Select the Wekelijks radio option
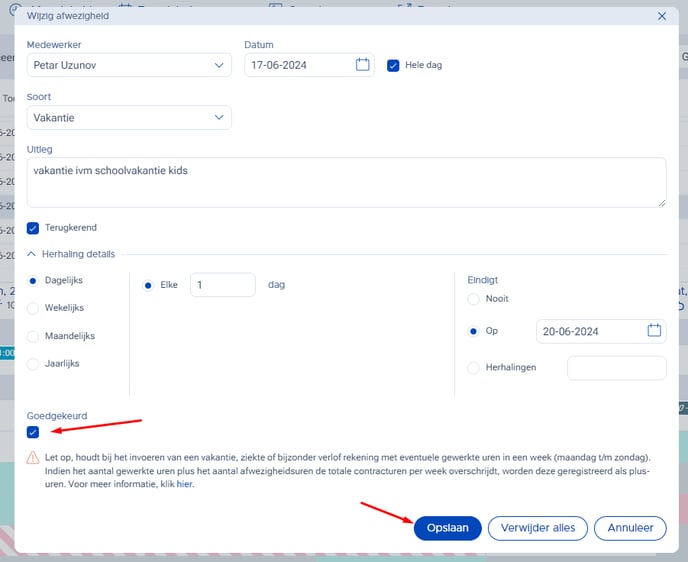This screenshot has height=562, width=688. pos(33,308)
